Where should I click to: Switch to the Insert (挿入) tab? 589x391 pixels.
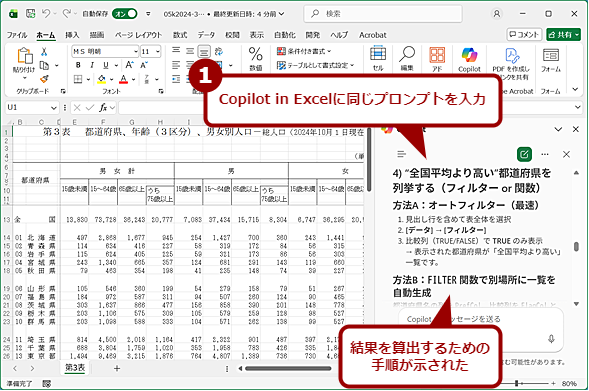pos(72,35)
